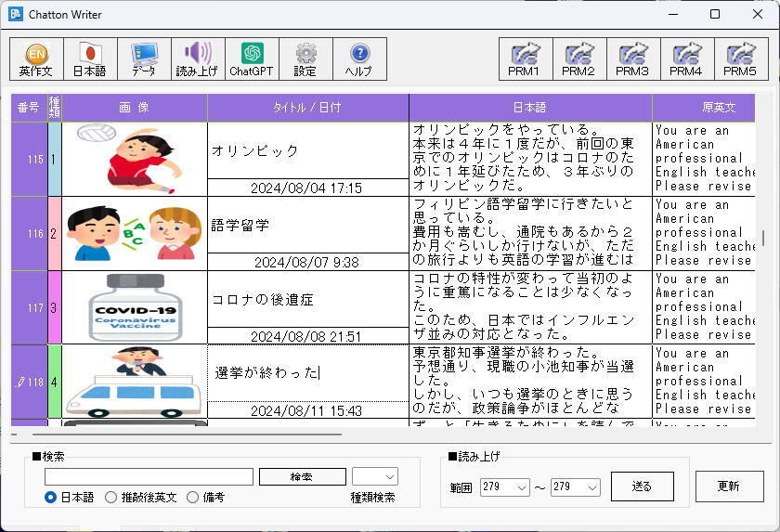The image size is (780, 532).
Task: Open the 日本語 toolbar button
Action: pyautogui.click(x=90, y=59)
